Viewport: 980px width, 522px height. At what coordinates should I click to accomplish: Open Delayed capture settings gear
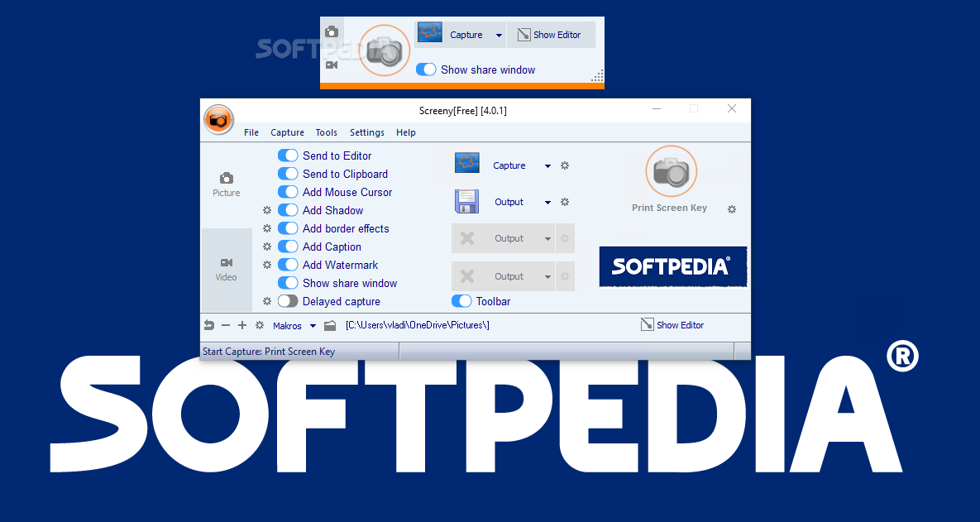pos(267,300)
